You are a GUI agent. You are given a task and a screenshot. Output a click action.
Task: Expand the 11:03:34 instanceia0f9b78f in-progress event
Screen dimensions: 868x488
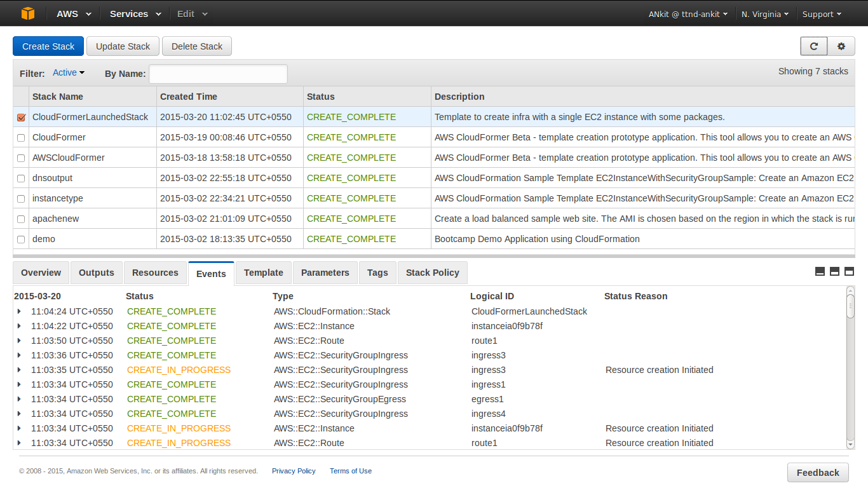coord(19,428)
